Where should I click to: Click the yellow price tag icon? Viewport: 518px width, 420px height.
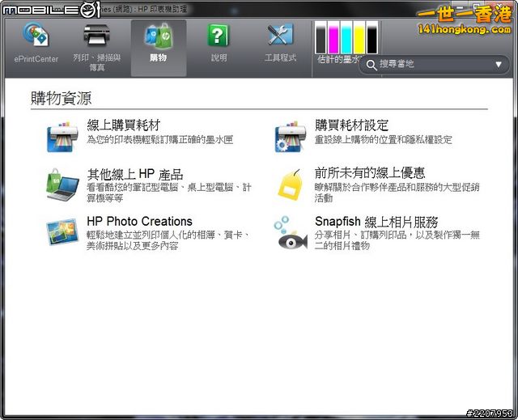291,185
